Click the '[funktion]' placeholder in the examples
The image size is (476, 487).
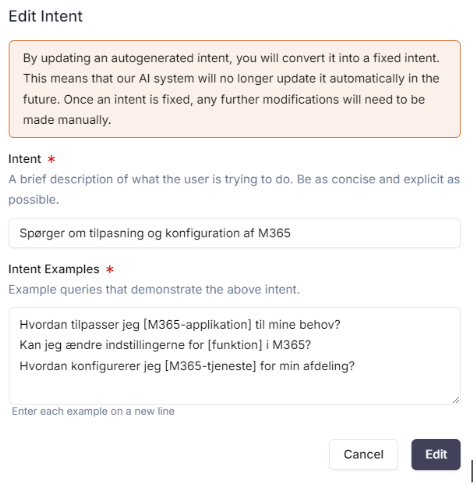click(x=235, y=345)
